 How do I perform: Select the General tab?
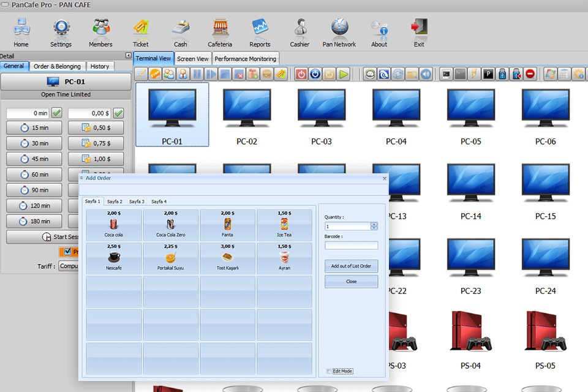[14, 66]
